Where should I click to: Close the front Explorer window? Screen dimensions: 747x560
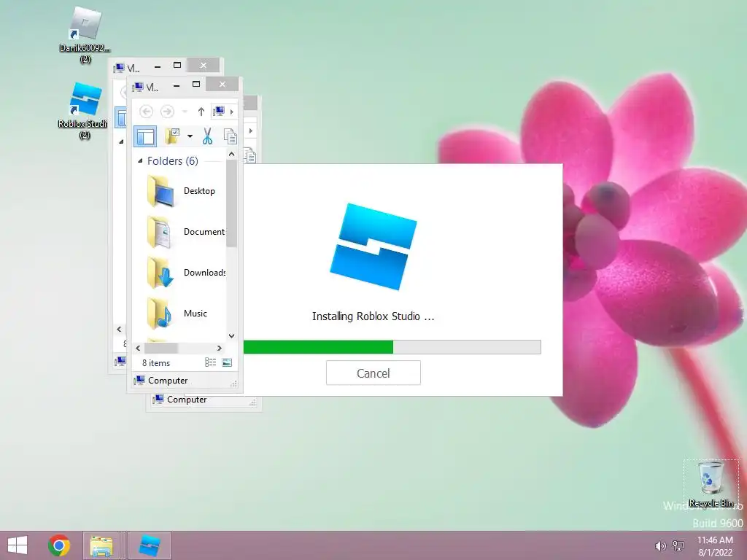(x=222, y=85)
